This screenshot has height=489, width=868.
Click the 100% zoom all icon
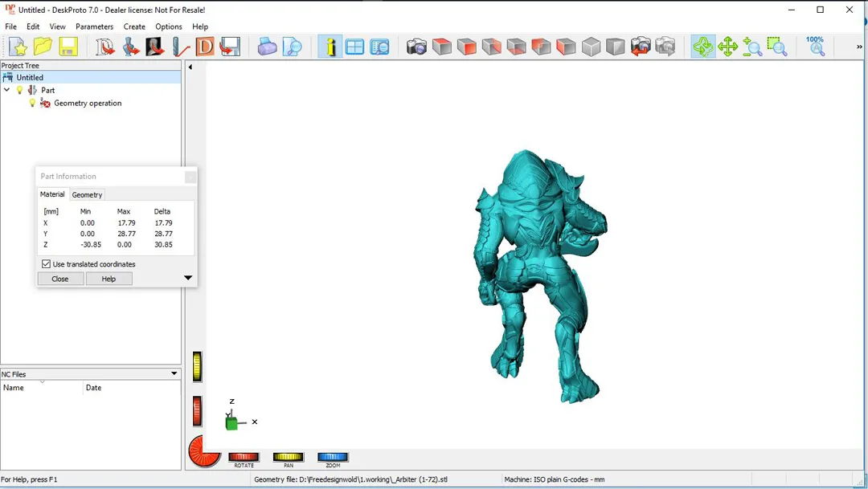(x=816, y=47)
